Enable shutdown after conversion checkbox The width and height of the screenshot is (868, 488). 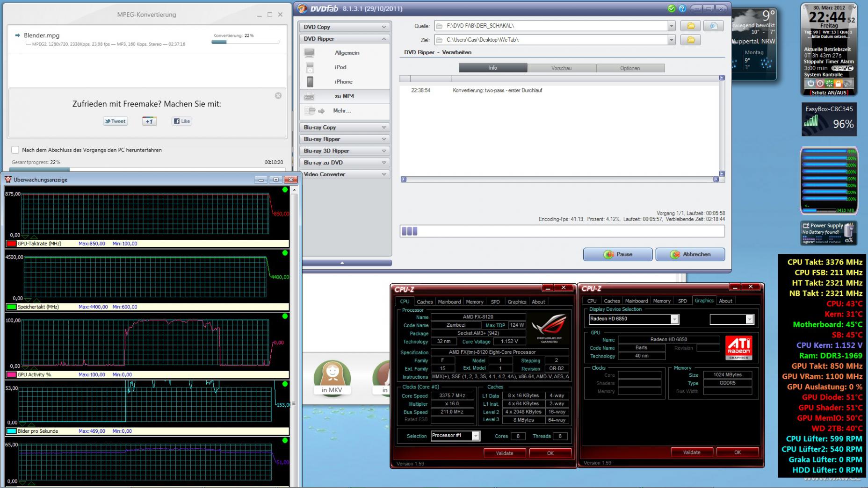pos(15,150)
